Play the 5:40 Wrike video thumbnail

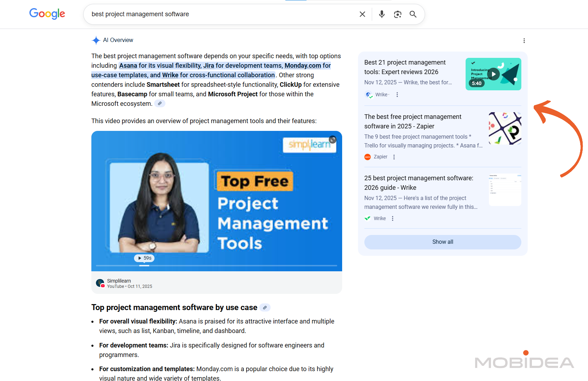493,74
